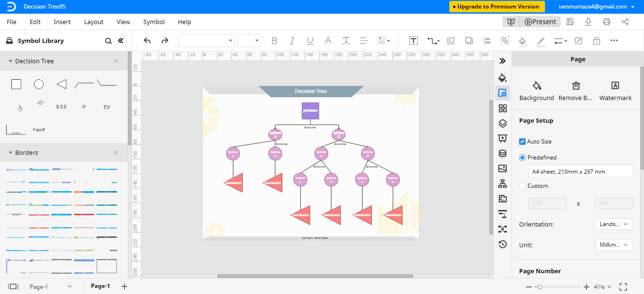Open the Unit dropdown
Screen dimensions: 644x294
(614, 244)
